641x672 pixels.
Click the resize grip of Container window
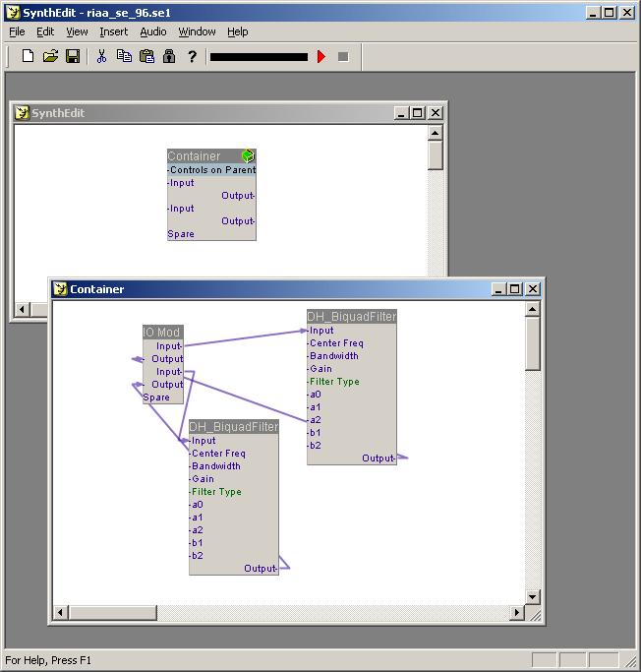534,614
